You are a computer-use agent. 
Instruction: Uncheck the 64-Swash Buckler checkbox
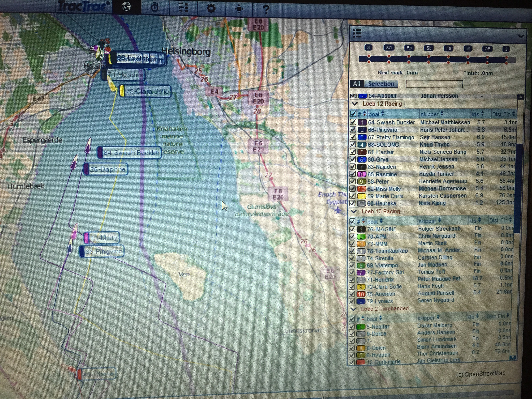click(353, 122)
